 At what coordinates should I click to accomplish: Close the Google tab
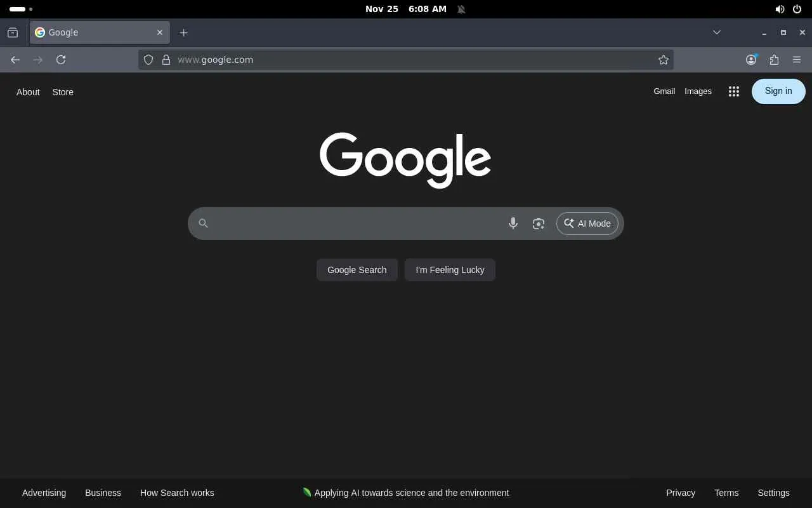pos(160,32)
